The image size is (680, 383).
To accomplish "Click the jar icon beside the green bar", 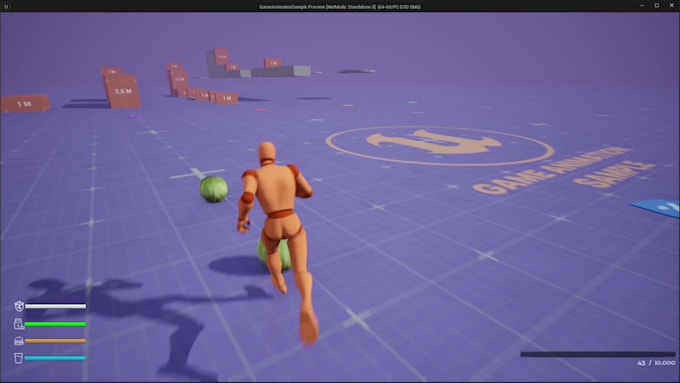I will coord(18,324).
